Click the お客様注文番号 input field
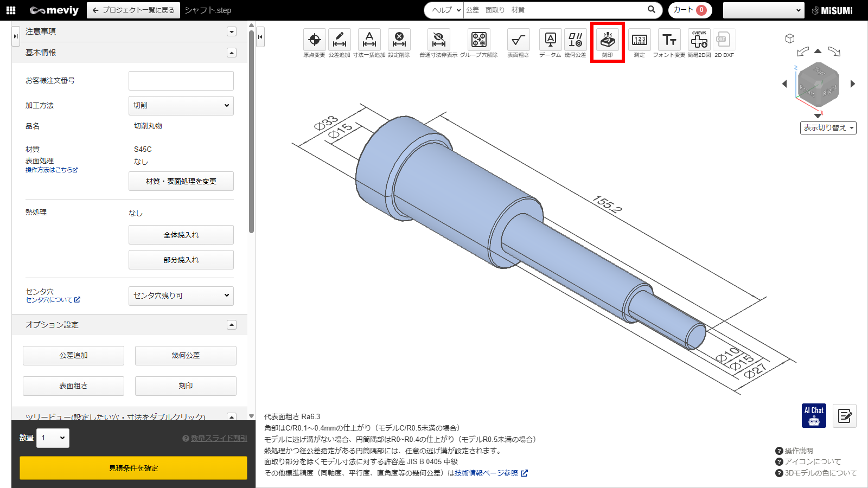 tap(181, 81)
